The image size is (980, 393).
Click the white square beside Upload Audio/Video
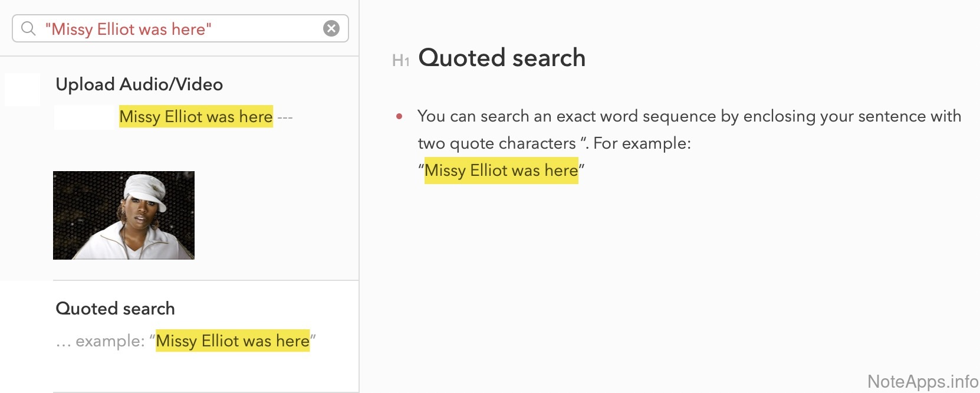coord(22,90)
